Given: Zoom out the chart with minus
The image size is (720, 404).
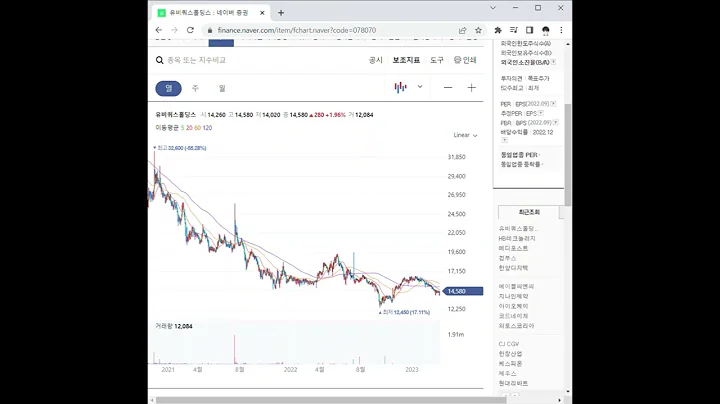Looking at the screenshot, I should (x=448, y=88).
